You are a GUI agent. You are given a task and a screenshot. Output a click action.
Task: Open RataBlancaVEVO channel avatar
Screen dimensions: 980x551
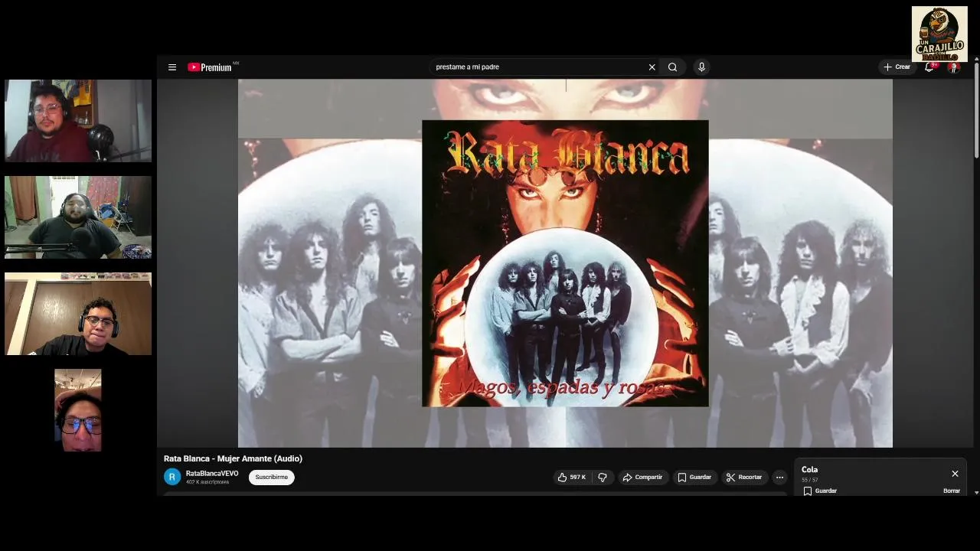[172, 478]
